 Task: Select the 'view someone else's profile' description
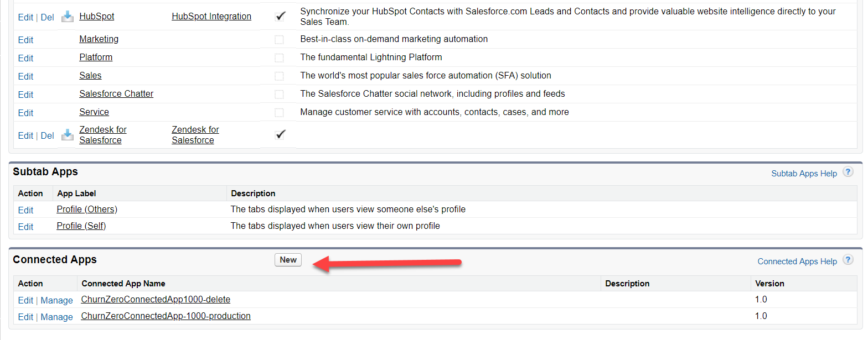[x=348, y=209]
